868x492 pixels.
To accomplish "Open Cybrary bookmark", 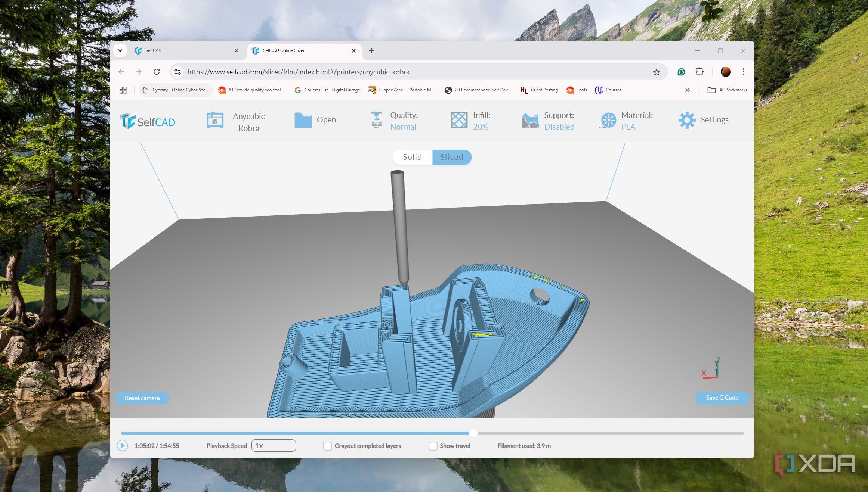I will [x=176, y=90].
